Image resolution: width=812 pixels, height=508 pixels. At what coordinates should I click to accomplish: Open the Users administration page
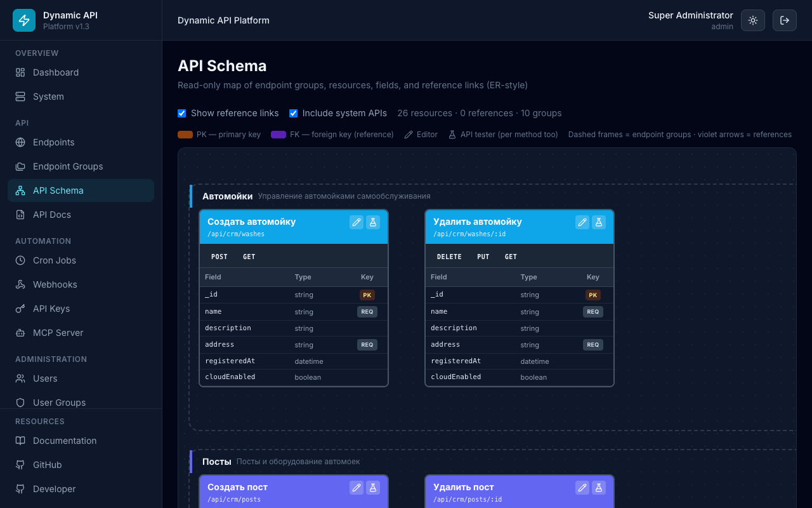[81, 378]
